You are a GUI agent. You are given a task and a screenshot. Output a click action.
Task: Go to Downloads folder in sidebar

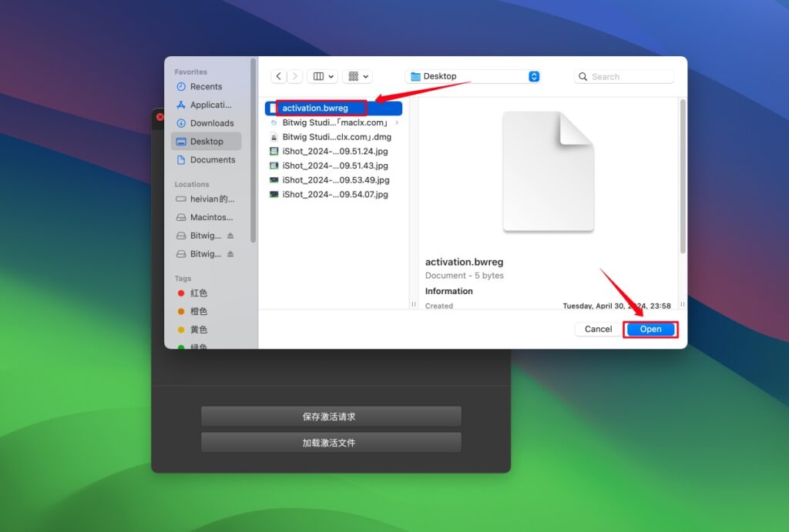point(212,123)
